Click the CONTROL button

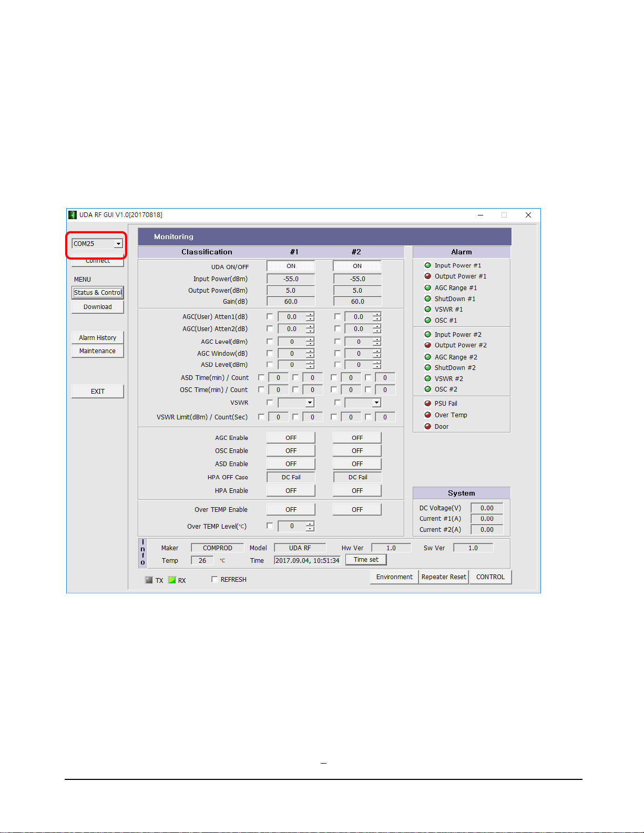click(490, 577)
